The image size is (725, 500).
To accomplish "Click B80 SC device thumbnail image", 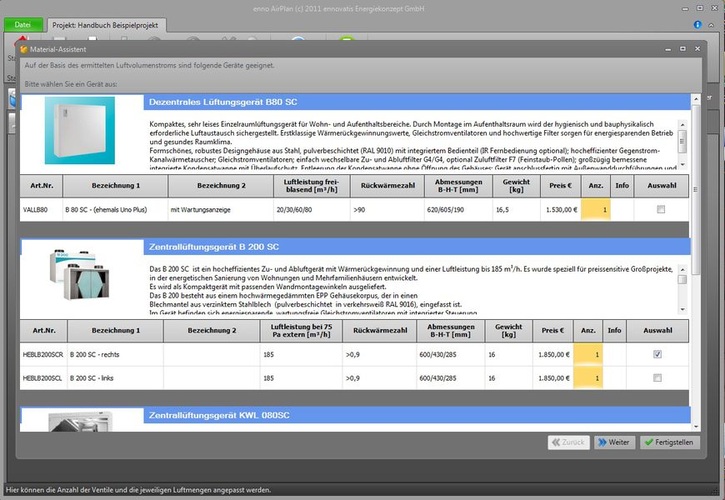I will tap(80, 130).
